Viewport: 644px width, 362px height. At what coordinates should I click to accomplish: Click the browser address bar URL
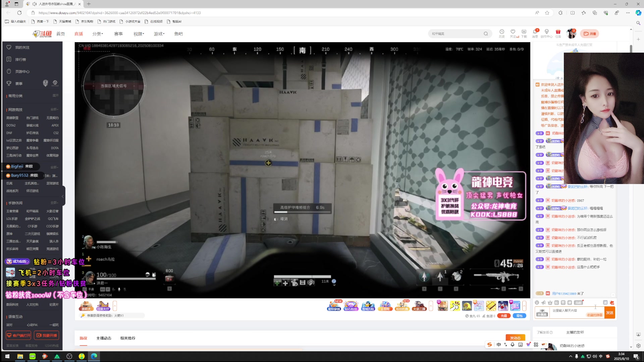pos(119,13)
